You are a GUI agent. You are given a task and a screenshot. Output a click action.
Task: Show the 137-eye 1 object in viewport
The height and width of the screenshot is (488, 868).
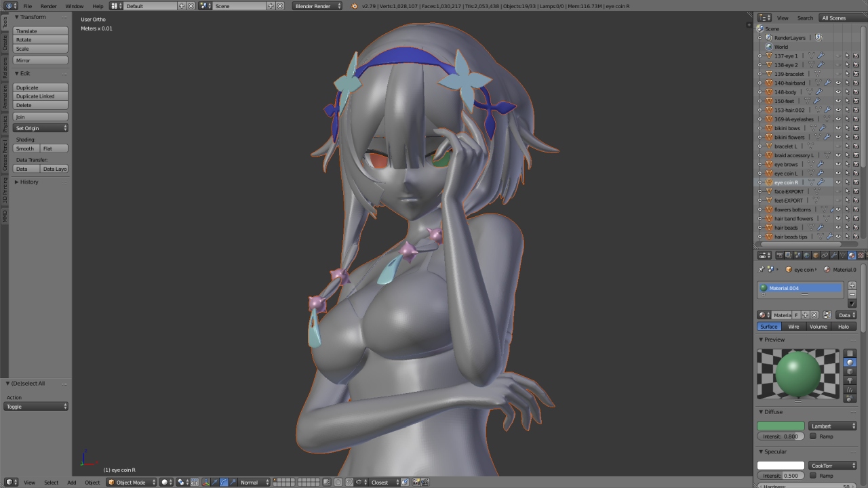point(838,56)
